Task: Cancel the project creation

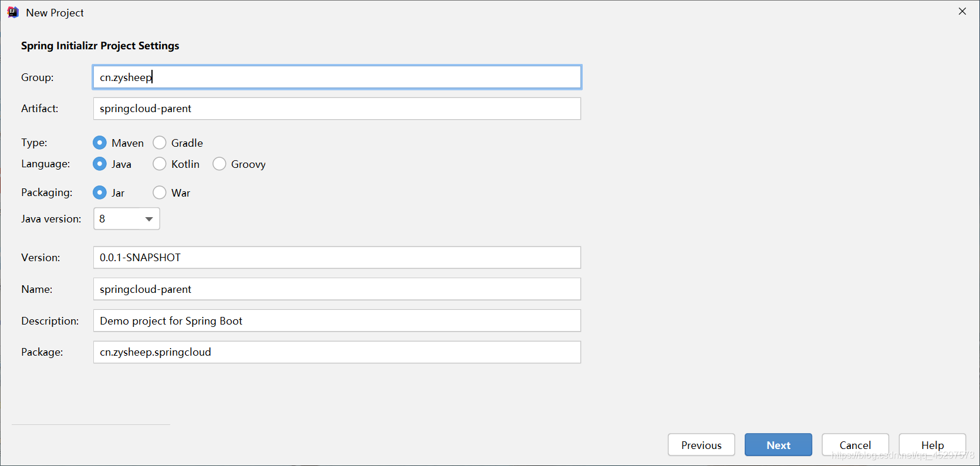Action: [855, 445]
